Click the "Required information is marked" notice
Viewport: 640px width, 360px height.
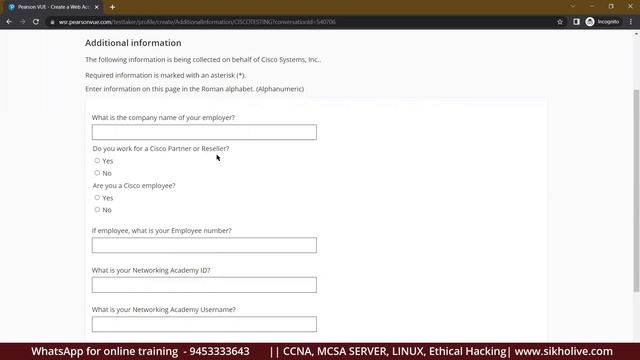165,75
